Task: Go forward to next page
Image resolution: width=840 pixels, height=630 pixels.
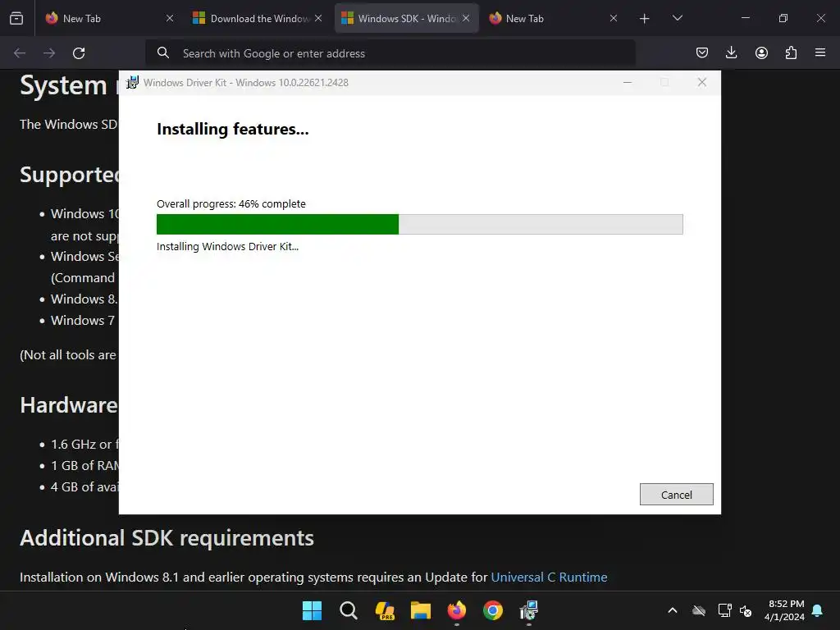Action: pyautogui.click(x=49, y=53)
